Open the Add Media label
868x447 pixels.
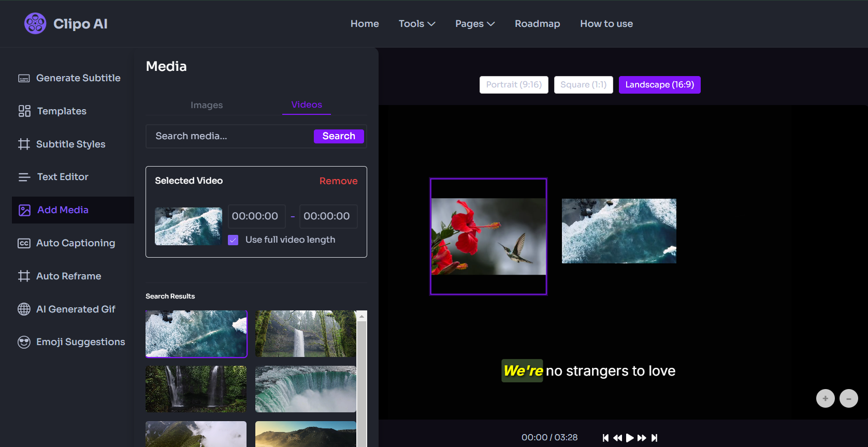coord(63,210)
